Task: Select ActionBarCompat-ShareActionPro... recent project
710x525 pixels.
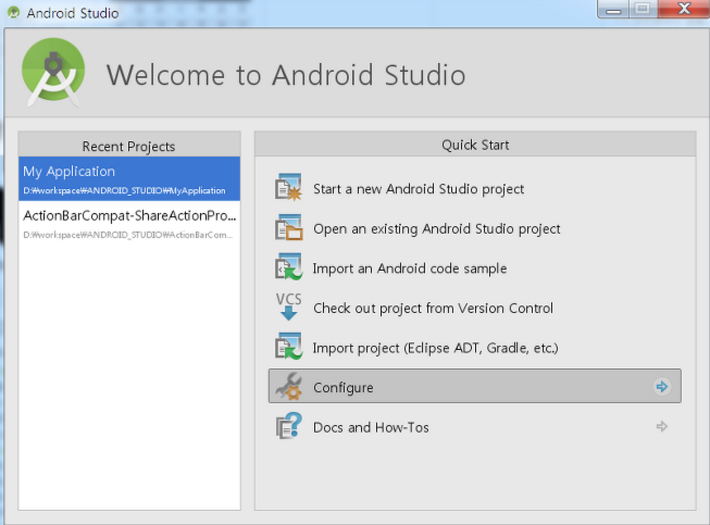Action: [x=129, y=223]
